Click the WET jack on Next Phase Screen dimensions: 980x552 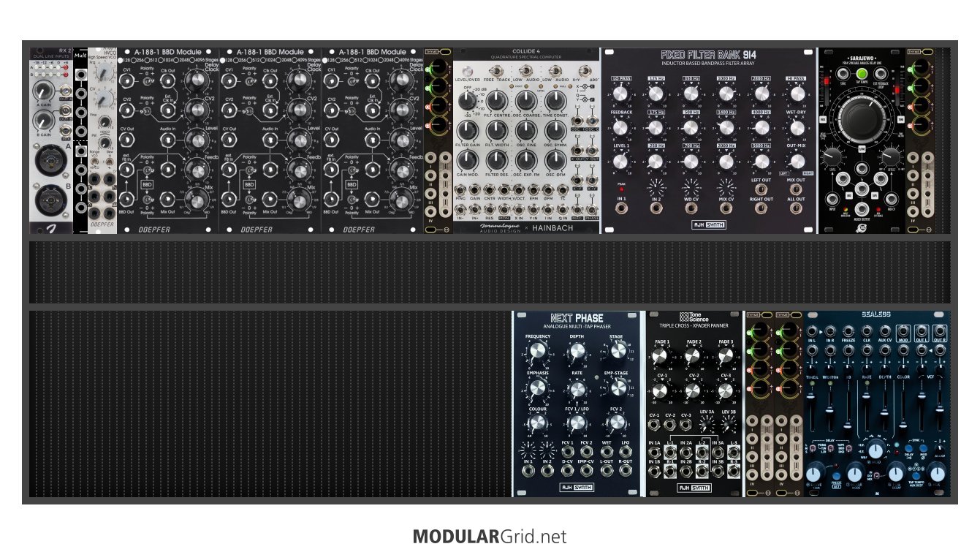[607, 451]
